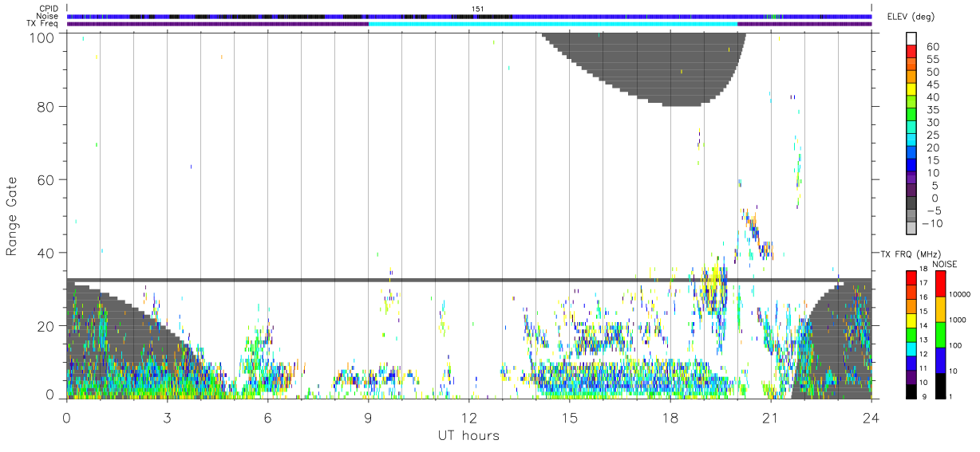Click the green 100–1000 NOISE color cell
This screenshot has width=980, height=452.
(x=940, y=334)
